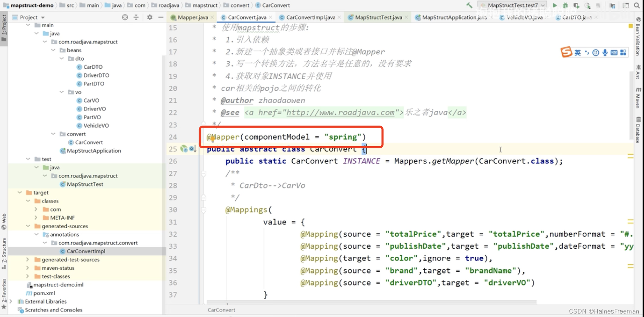Click the Sogou input method logo

566,52
